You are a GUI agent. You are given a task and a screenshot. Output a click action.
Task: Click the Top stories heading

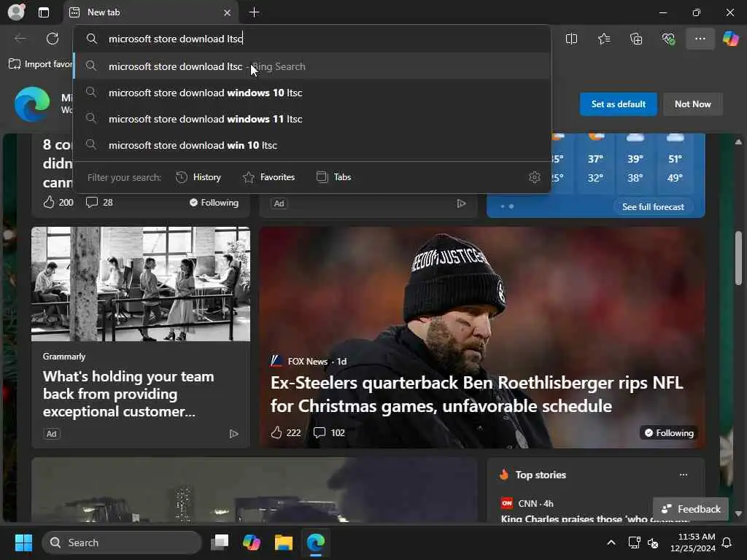[x=541, y=475]
